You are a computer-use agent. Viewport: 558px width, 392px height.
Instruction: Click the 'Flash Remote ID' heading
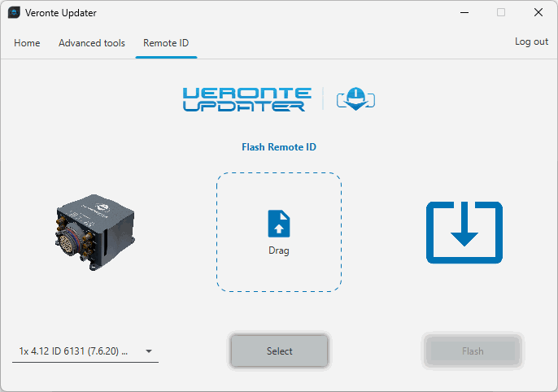click(x=279, y=147)
